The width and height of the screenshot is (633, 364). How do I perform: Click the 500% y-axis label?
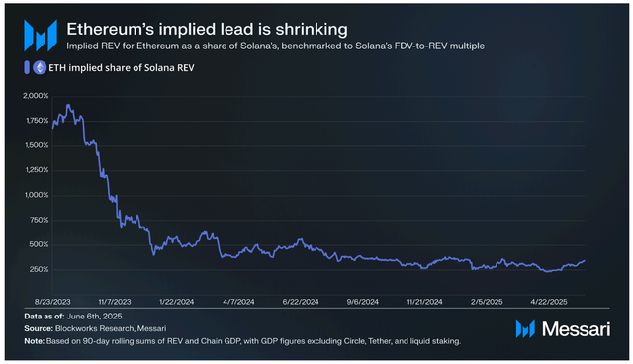point(40,244)
